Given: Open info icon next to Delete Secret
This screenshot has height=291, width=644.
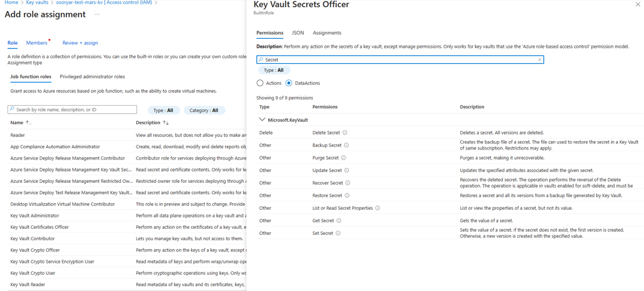Looking at the screenshot, I should 345,133.
